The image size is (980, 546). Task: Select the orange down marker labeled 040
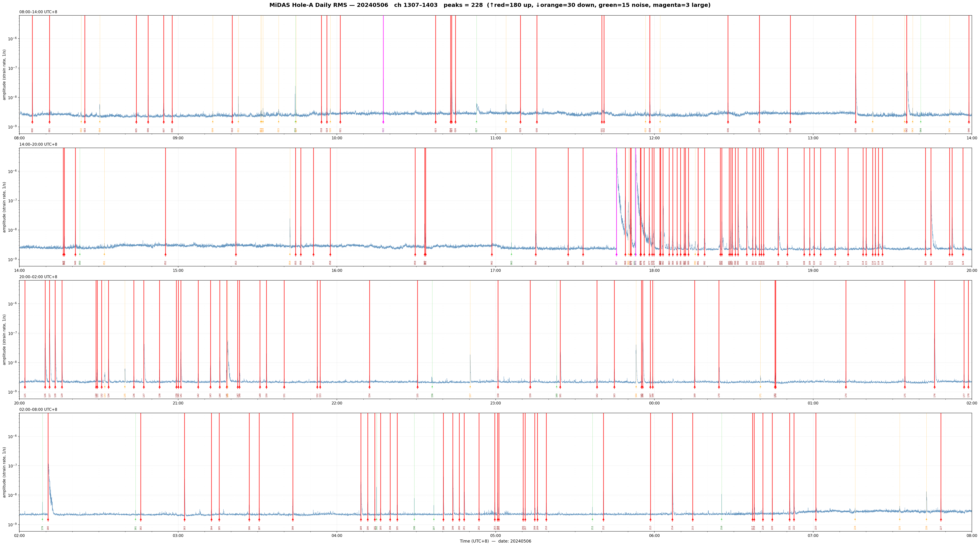[x=873, y=122]
